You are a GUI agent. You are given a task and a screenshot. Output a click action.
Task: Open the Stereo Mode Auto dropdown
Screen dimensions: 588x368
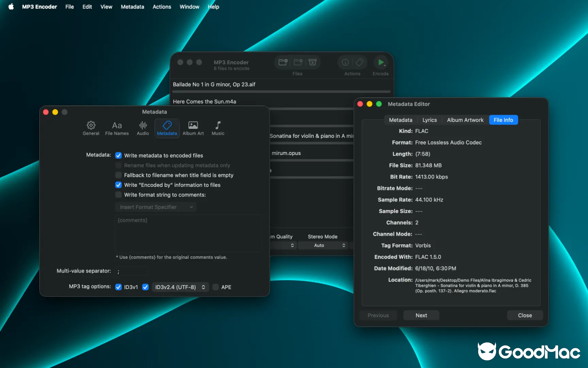(322, 246)
